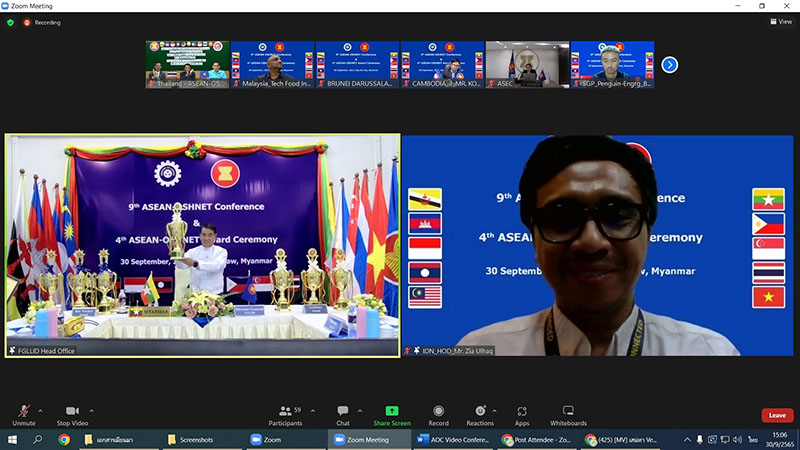Toggle meeting recording with Record button

click(x=439, y=414)
